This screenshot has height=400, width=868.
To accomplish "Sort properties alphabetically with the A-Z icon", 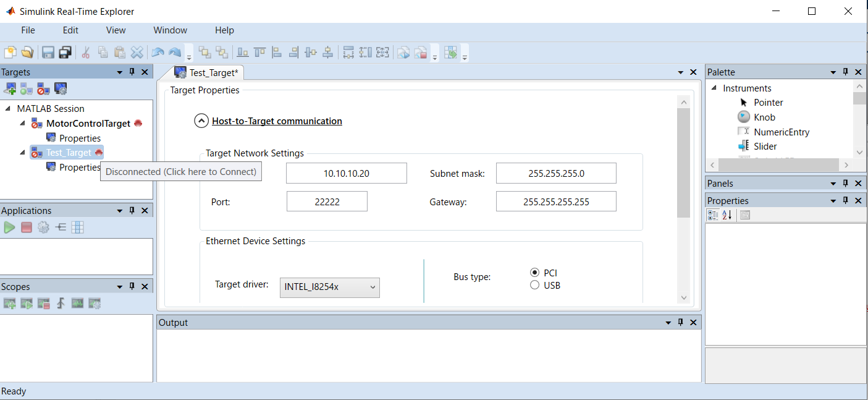I will (x=727, y=215).
